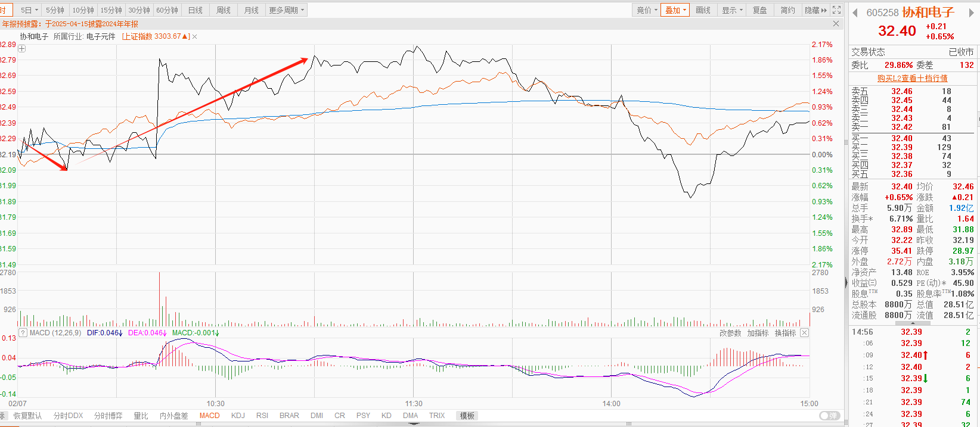Switch to the 5分钟 chart period
This screenshot has height=427, width=980.
coord(55,10)
